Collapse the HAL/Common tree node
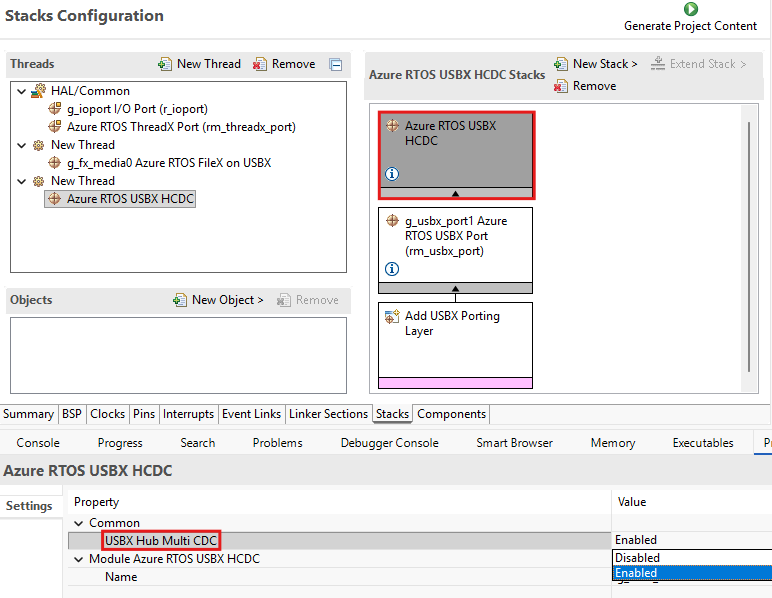 pos(21,91)
